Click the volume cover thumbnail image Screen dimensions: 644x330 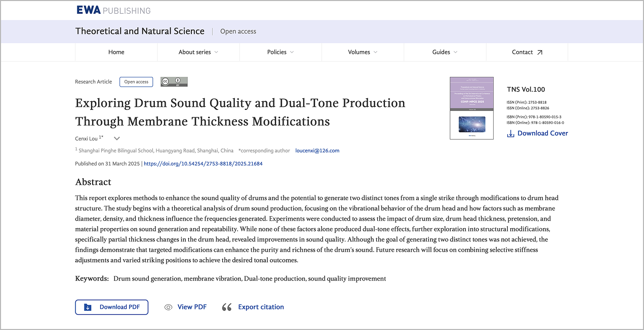pyautogui.click(x=471, y=108)
